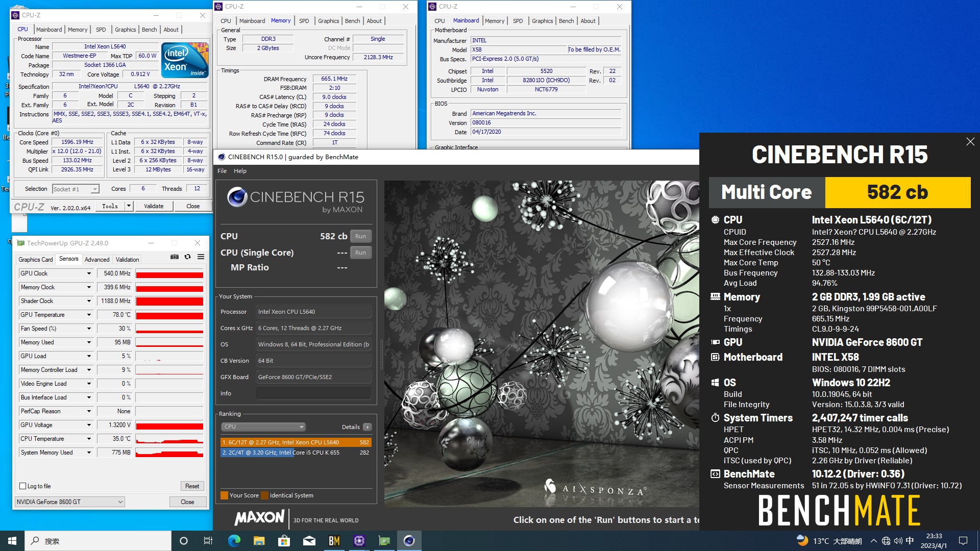980x551 pixels.
Task: Switch to Cinebench taskbar icon
Action: [409, 541]
